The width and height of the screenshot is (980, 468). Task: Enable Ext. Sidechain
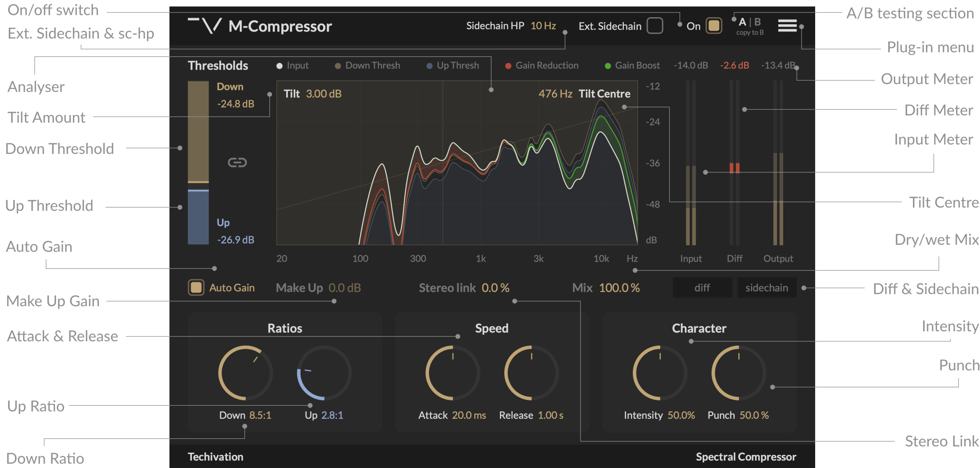click(x=654, y=25)
